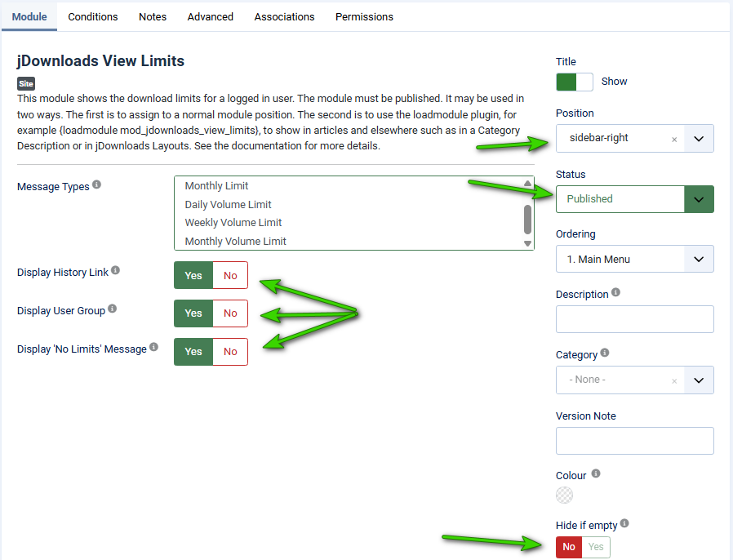Switch to the Conditions tab
This screenshot has height=560, width=733.
pyautogui.click(x=93, y=17)
